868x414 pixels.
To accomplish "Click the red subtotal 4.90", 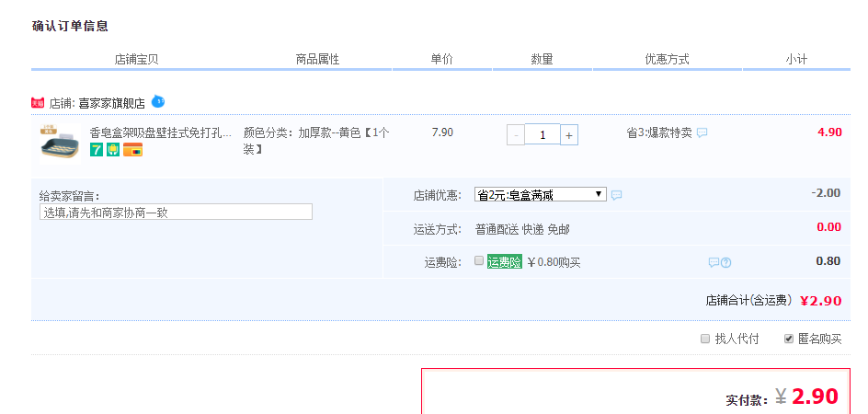I will 829,132.
